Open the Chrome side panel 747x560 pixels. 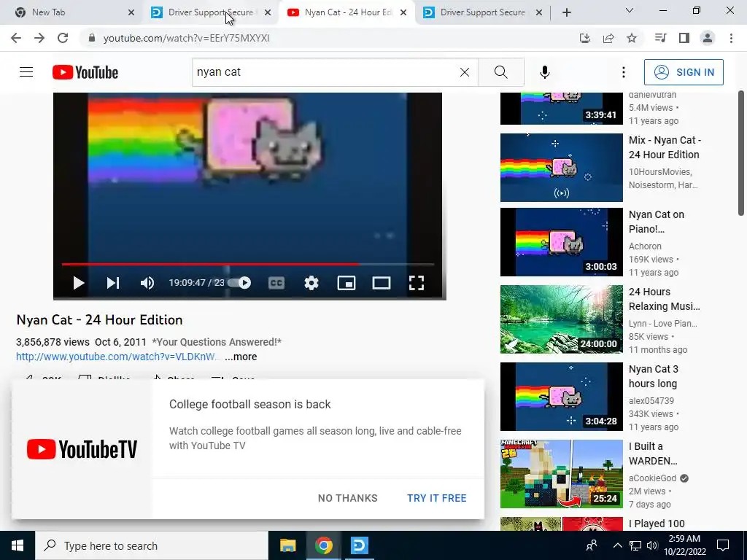[684, 38]
